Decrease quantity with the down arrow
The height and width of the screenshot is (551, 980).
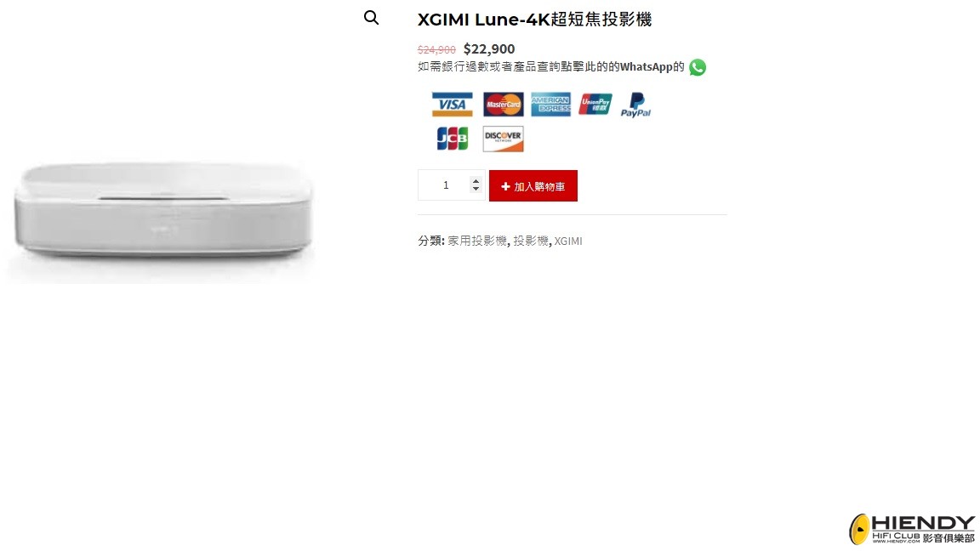tap(476, 189)
